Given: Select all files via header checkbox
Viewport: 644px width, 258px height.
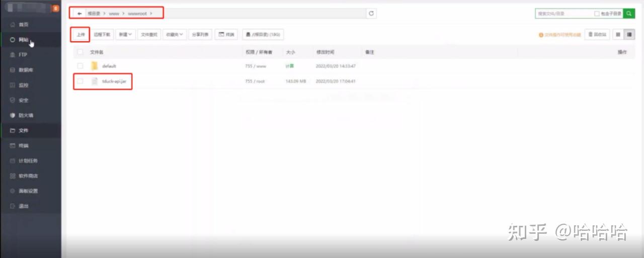Looking at the screenshot, I should click(x=80, y=52).
